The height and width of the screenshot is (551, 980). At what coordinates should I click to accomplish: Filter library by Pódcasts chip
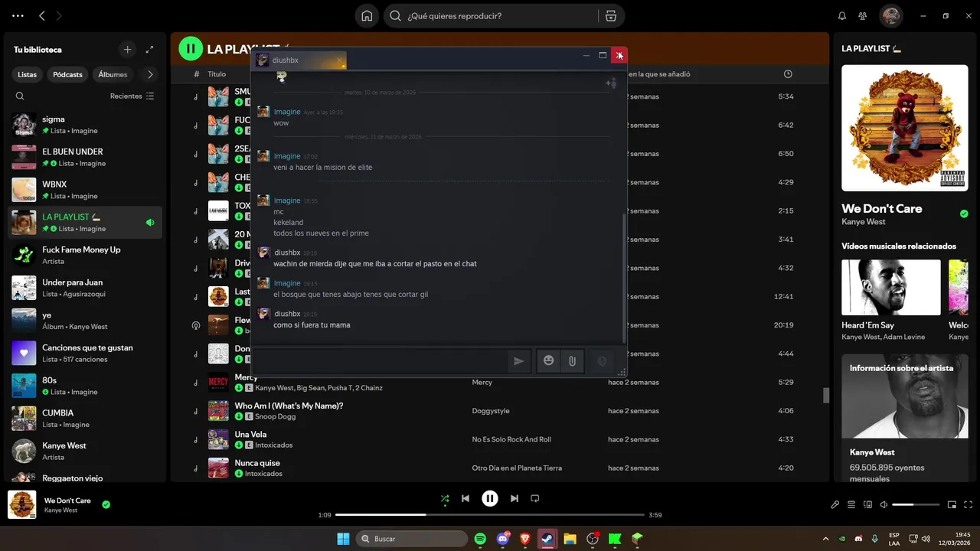click(67, 74)
